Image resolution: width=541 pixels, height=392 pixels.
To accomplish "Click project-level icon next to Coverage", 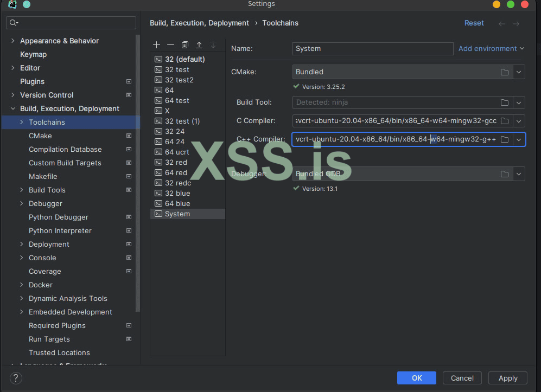I will coord(129,271).
